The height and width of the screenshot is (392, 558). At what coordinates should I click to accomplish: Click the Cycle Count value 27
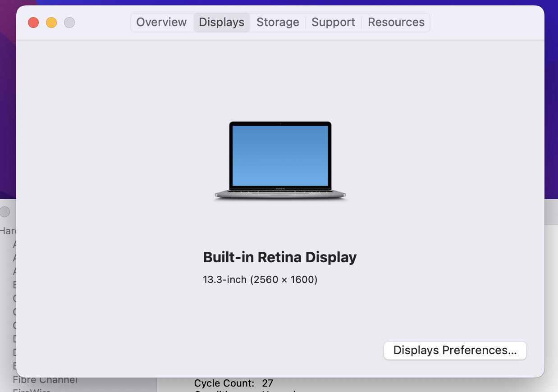[x=267, y=383]
